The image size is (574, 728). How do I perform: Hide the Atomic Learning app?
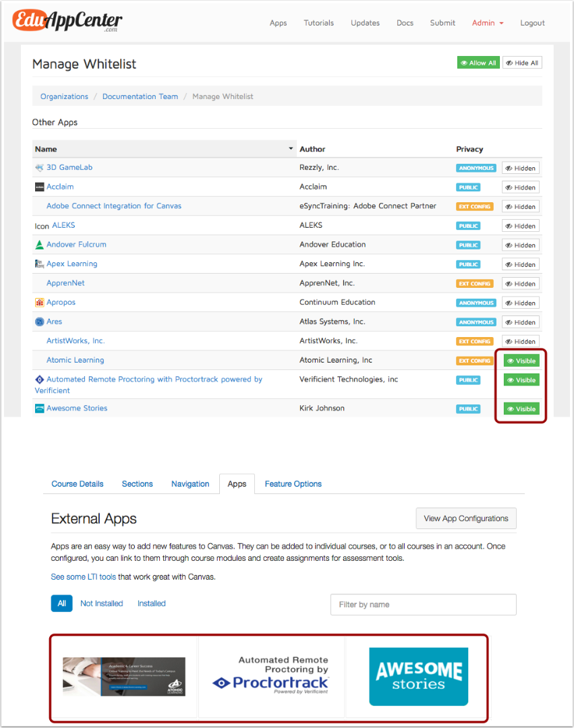pyautogui.click(x=521, y=361)
